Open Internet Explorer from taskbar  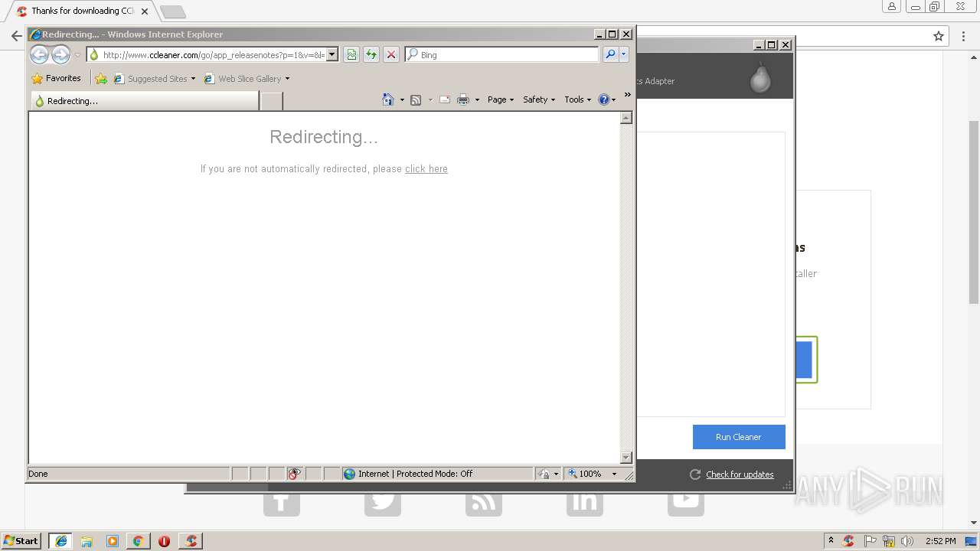[60, 540]
